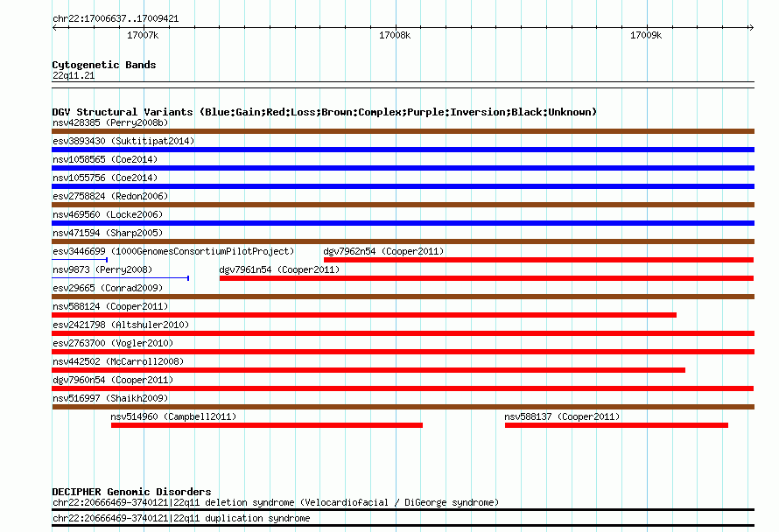This screenshot has height=532, width=779.
Task: Open nsv469560 (Locke2006) variant label
Action: point(108,214)
